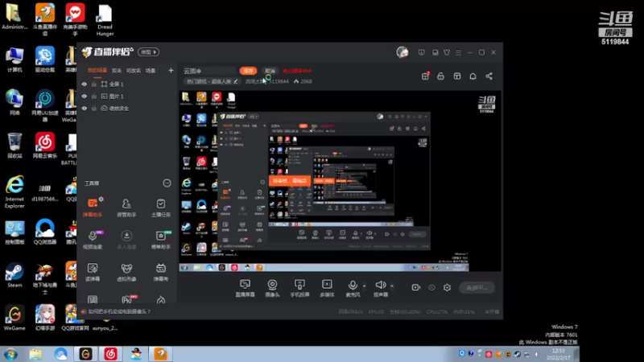Open the Windows Start button

coord(10,354)
